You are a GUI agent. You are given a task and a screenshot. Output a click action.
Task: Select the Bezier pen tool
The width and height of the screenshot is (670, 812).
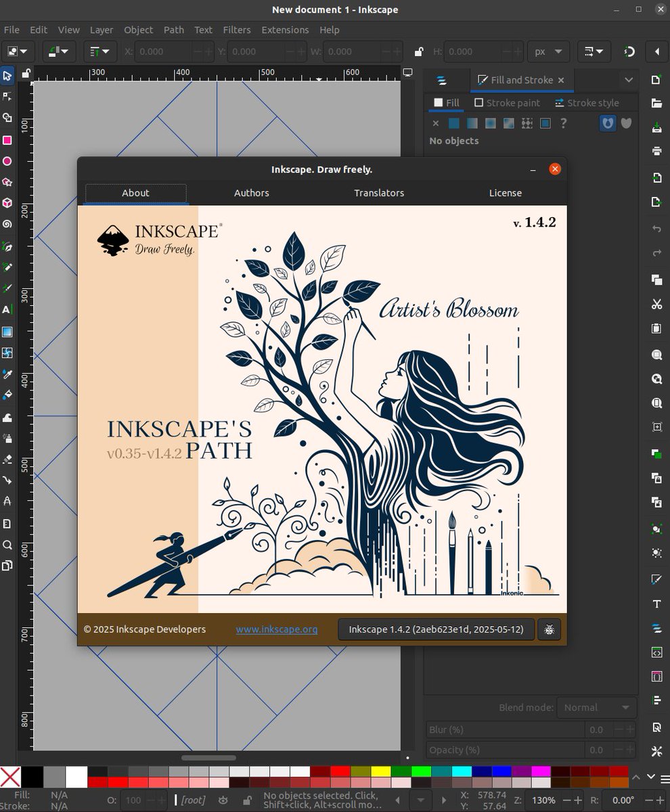[x=8, y=246]
